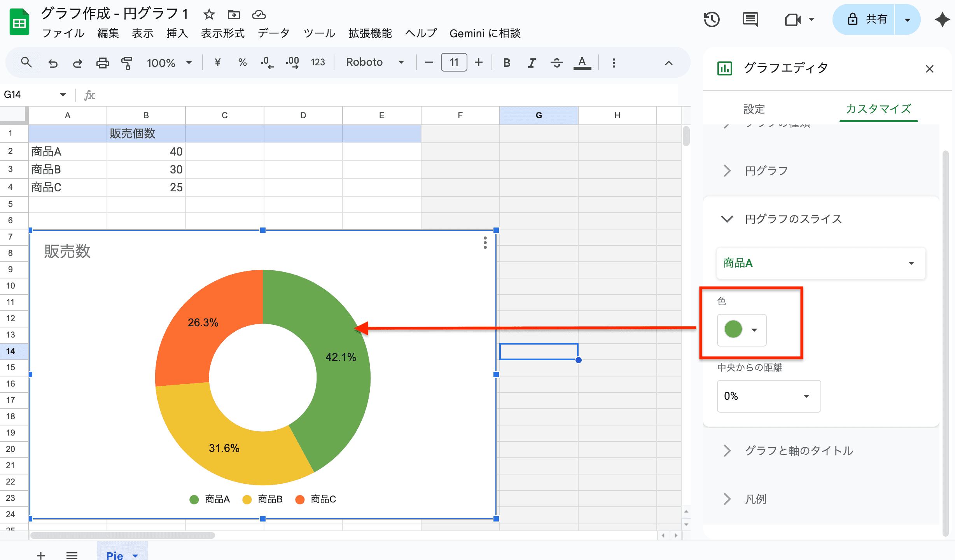
Task: Toggle strikethrough formatting
Action: tap(556, 63)
